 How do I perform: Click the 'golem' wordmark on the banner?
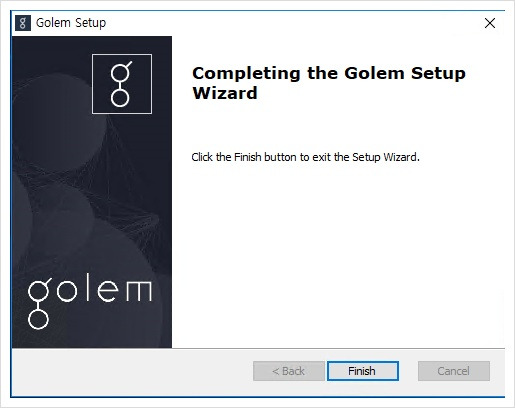coord(90,301)
